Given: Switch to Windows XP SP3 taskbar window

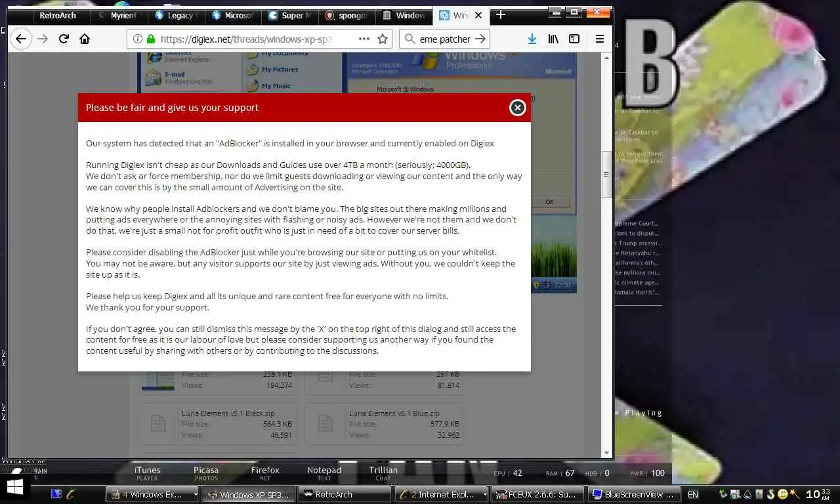Looking at the screenshot, I should [248, 494].
